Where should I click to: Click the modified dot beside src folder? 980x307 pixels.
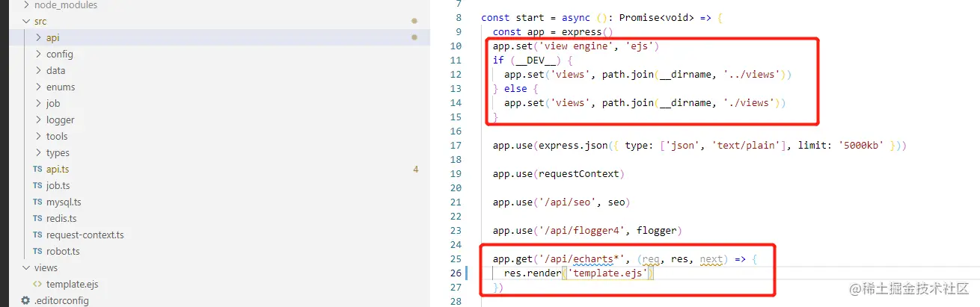point(414,22)
